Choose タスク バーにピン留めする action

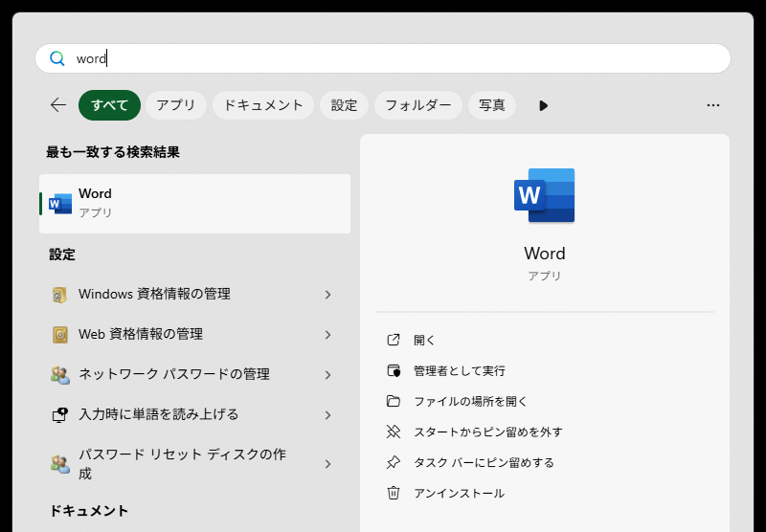tap(484, 463)
